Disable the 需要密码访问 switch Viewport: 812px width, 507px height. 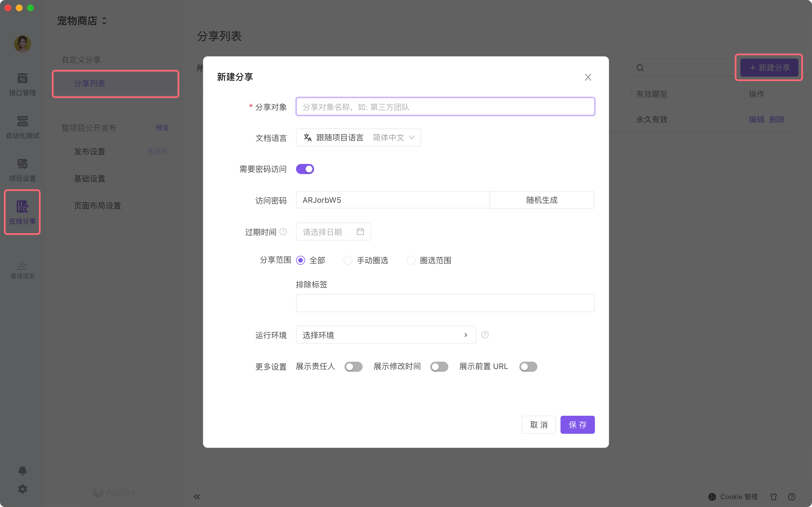[x=305, y=169]
